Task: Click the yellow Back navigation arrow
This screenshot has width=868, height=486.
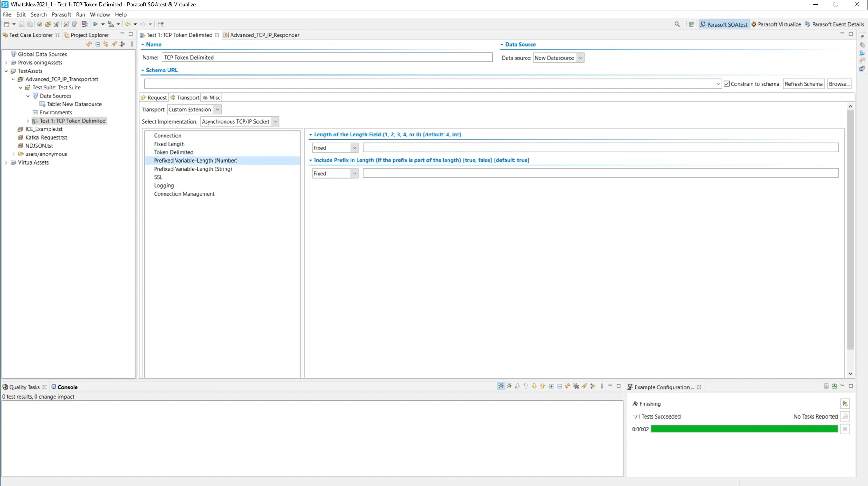Action: [x=128, y=24]
